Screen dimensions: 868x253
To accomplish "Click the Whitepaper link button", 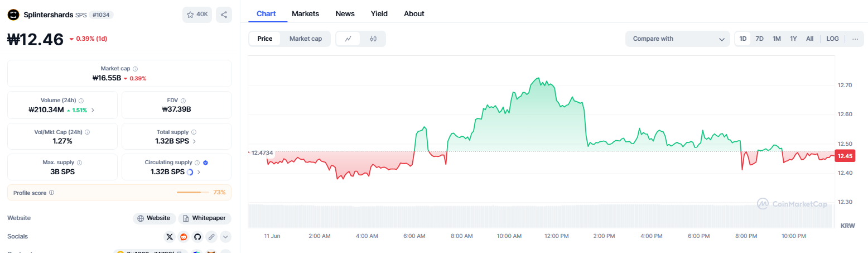I will pyautogui.click(x=205, y=218).
